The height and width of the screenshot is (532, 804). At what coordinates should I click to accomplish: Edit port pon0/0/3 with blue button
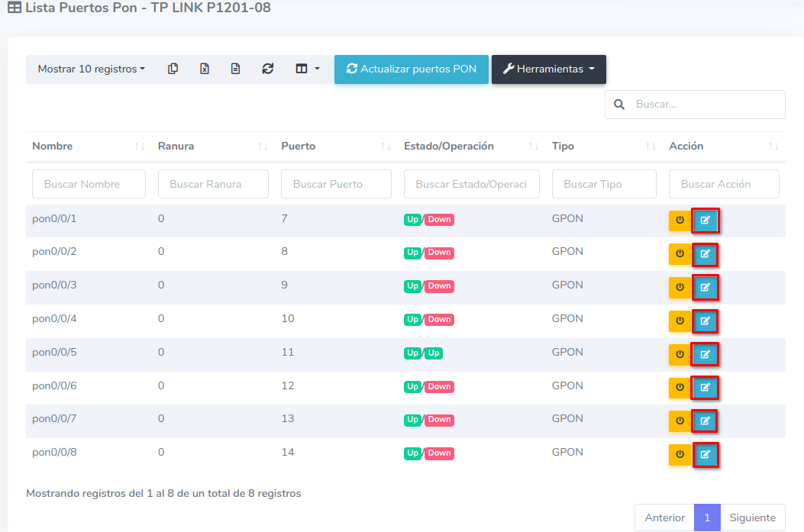tap(705, 288)
